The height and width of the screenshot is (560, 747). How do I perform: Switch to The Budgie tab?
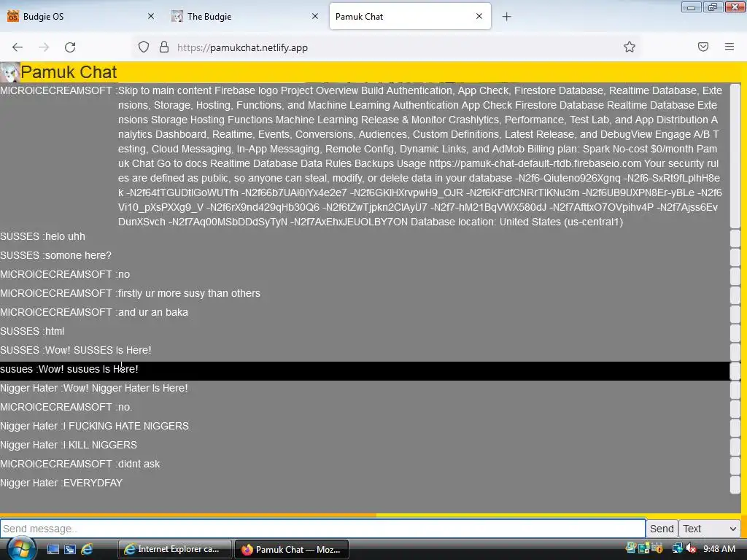click(x=245, y=16)
